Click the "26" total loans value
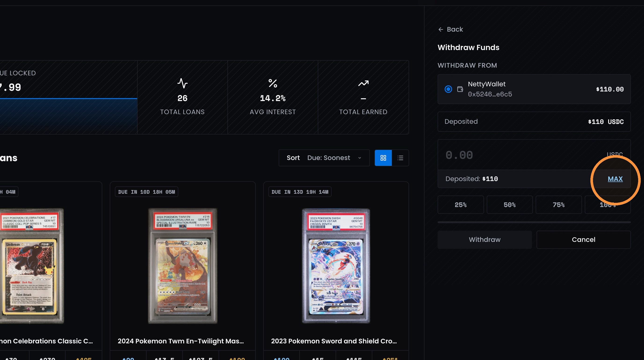The width and height of the screenshot is (644, 360). 183,98
